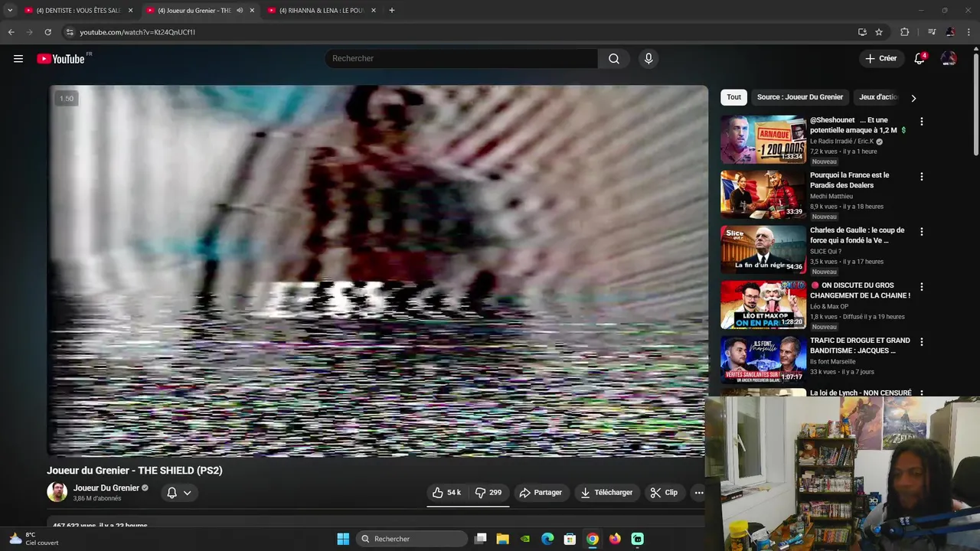Show more filter chips with right arrow
Screen dimensions: 980x551
pos(913,98)
